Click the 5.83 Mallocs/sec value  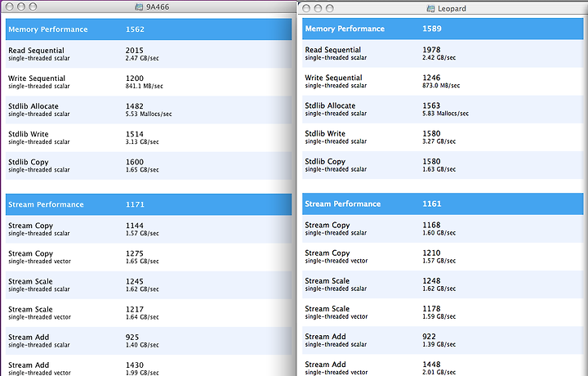[x=446, y=114]
